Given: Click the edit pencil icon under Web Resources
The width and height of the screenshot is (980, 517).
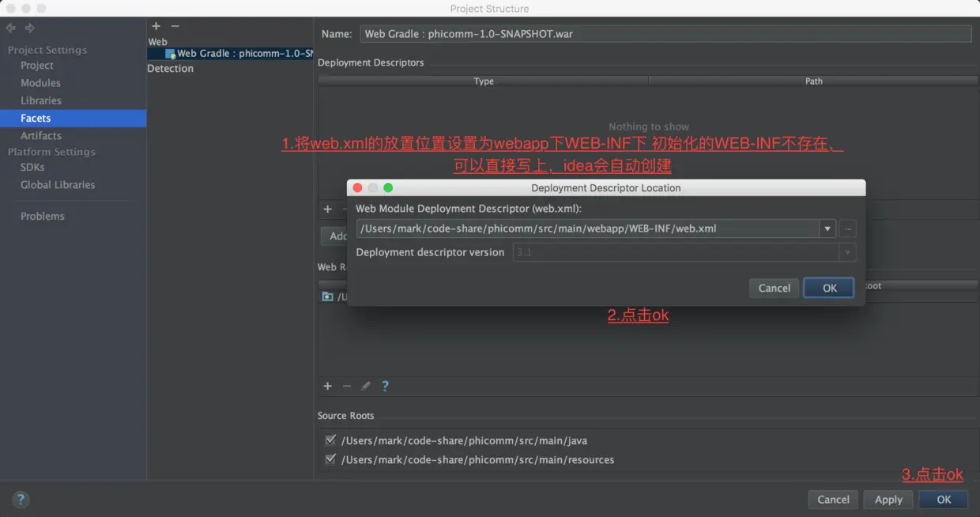Looking at the screenshot, I should pyautogui.click(x=365, y=386).
